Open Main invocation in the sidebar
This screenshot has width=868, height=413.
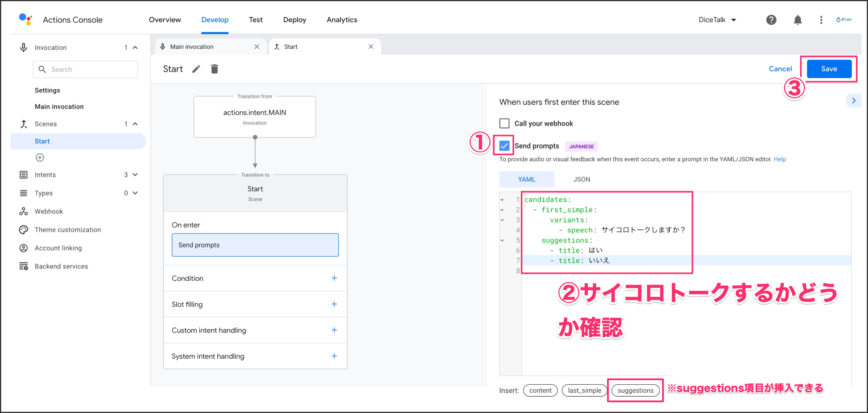click(59, 106)
